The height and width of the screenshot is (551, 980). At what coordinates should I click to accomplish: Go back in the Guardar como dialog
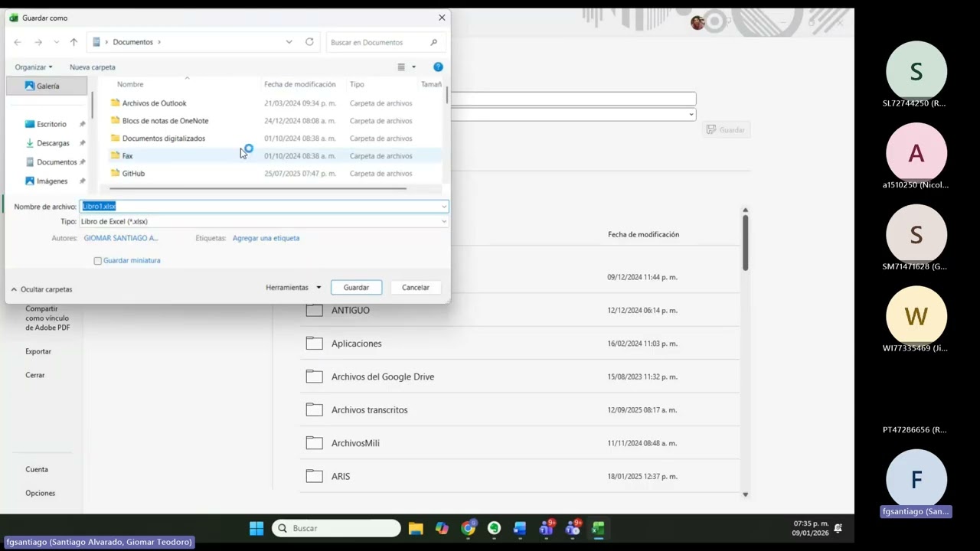[18, 42]
